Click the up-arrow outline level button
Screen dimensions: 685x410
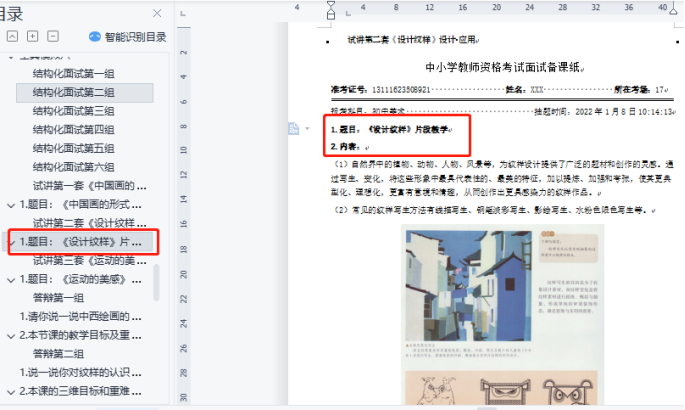tap(12, 36)
